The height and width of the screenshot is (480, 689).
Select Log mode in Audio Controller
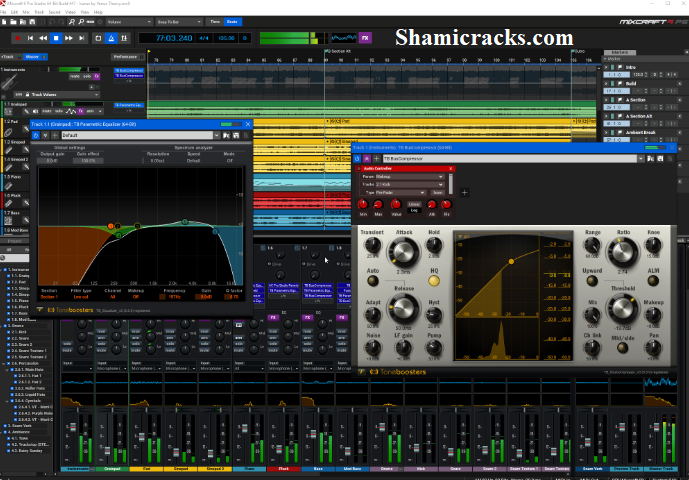point(414,211)
